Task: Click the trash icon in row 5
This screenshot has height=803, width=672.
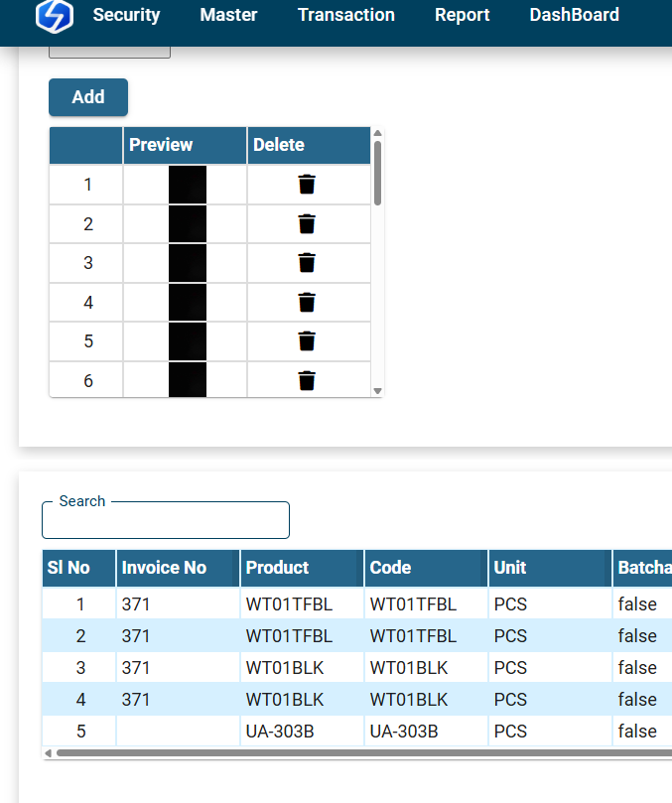Action: pos(308,341)
